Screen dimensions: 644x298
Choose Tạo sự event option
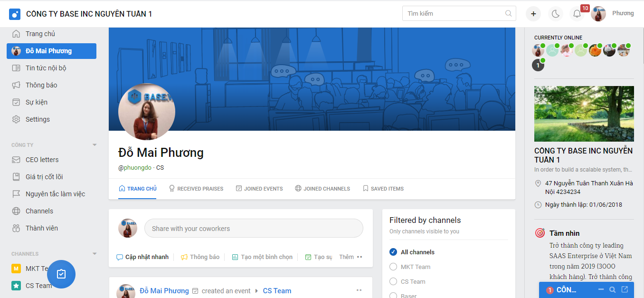(318, 257)
